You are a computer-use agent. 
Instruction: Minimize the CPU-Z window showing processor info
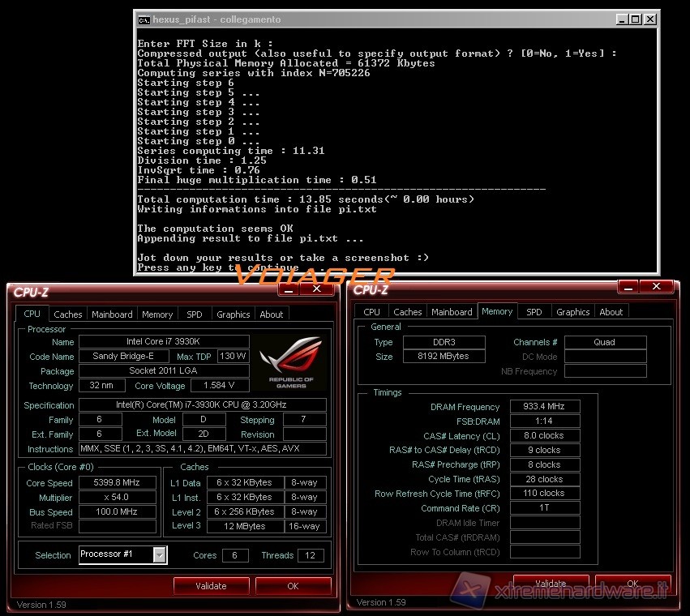(x=289, y=289)
